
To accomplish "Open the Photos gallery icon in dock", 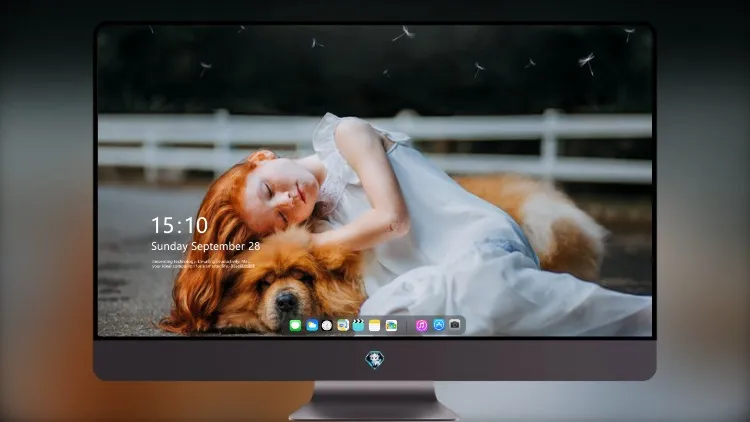I will pos(391,325).
